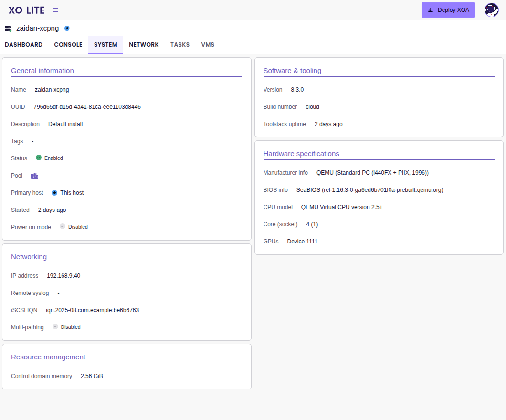Click the QEMU Virtual CPU version 2.5+ text
The height and width of the screenshot is (420, 506).
(342, 207)
